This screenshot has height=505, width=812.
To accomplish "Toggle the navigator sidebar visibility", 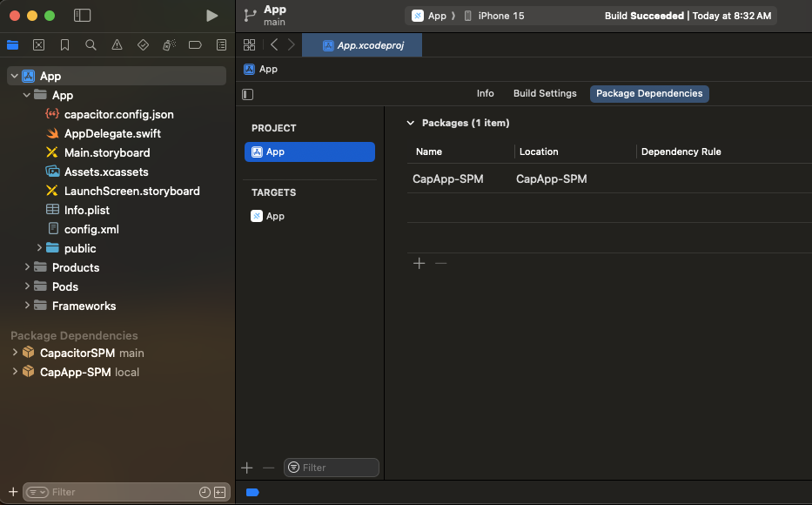I will coord(82,16).
